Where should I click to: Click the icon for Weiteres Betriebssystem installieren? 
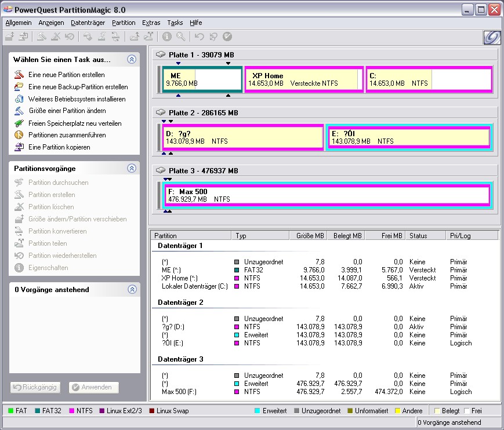click(19, 99)
